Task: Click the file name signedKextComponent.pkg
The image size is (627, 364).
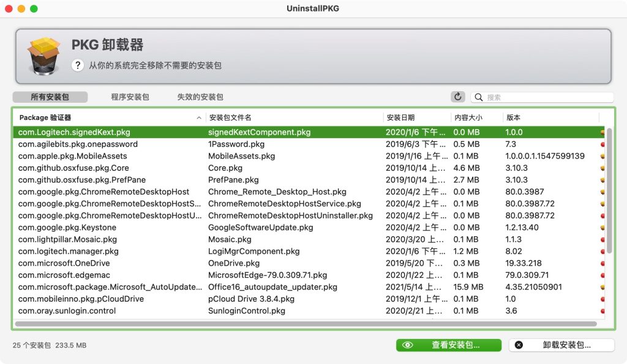Action: (x=259, y=132)
